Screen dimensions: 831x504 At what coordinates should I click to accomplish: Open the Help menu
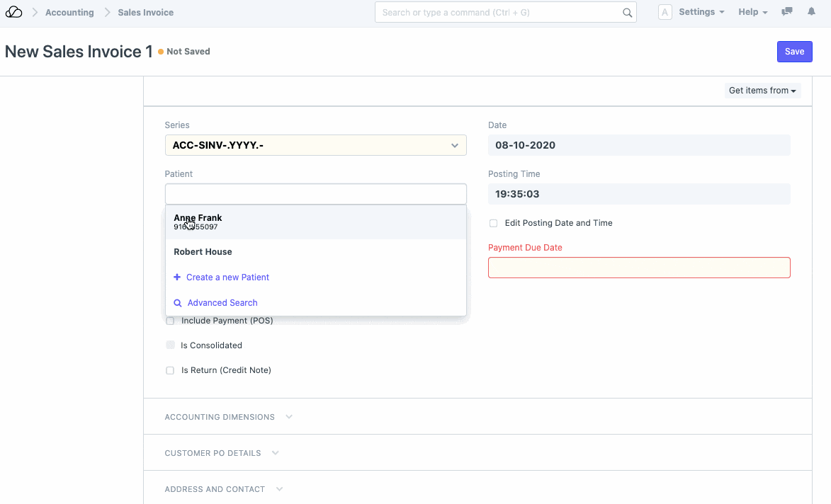752,12
